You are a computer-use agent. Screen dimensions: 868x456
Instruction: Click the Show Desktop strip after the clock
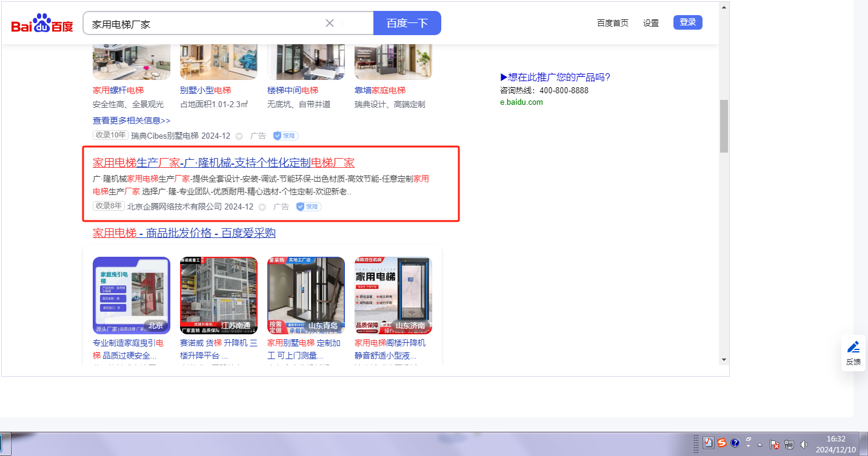point(863,444)
